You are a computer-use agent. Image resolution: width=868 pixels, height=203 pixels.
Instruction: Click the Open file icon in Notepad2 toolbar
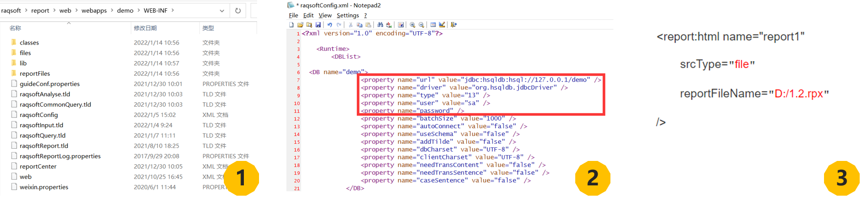point(300,24)
